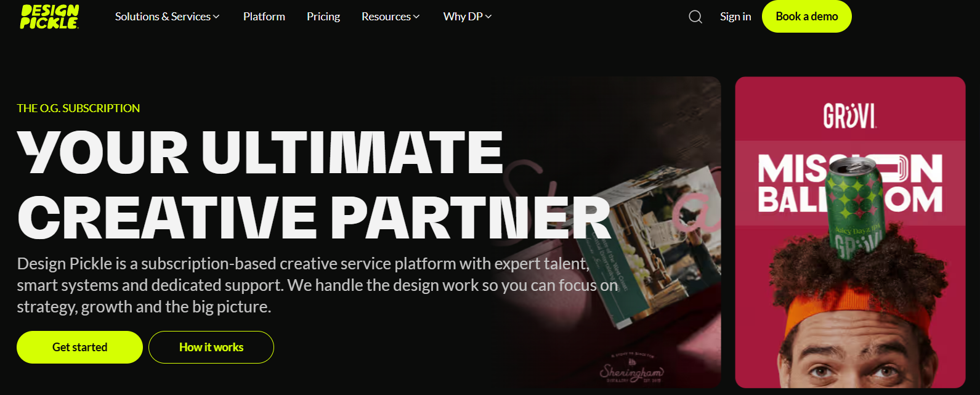
Task: Click the Get started button
Action: pyautogui.click(x=79, y=347)
